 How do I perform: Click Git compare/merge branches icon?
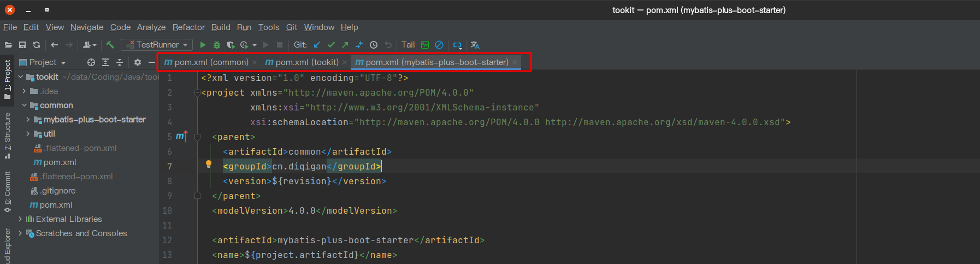pos(359,45)
